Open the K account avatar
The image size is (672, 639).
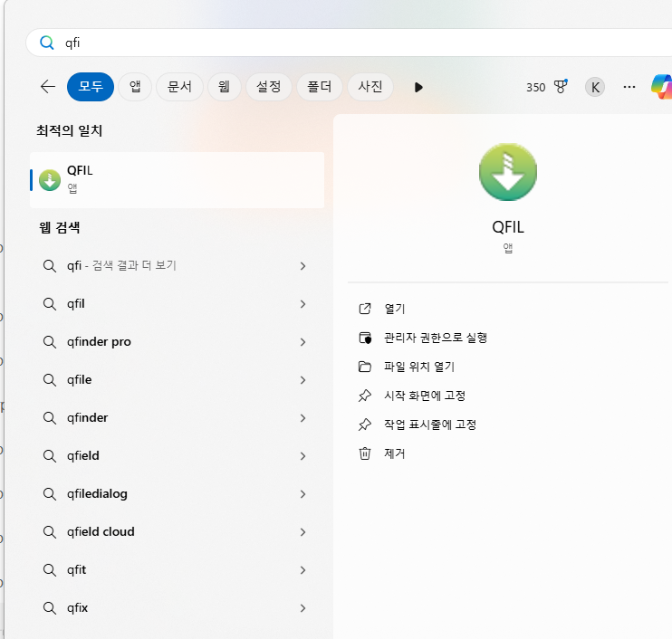click(x=595, y=88)
